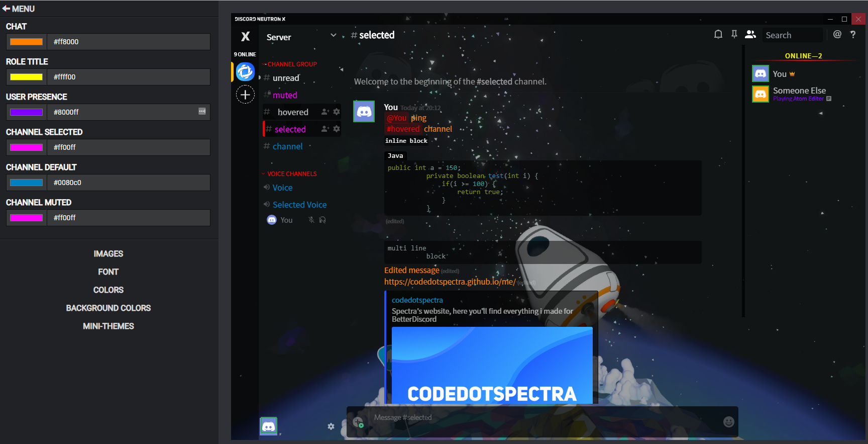Click the icon in USER PRESENCE field
The image size is (868, 444).
click(x=202, y=111)
